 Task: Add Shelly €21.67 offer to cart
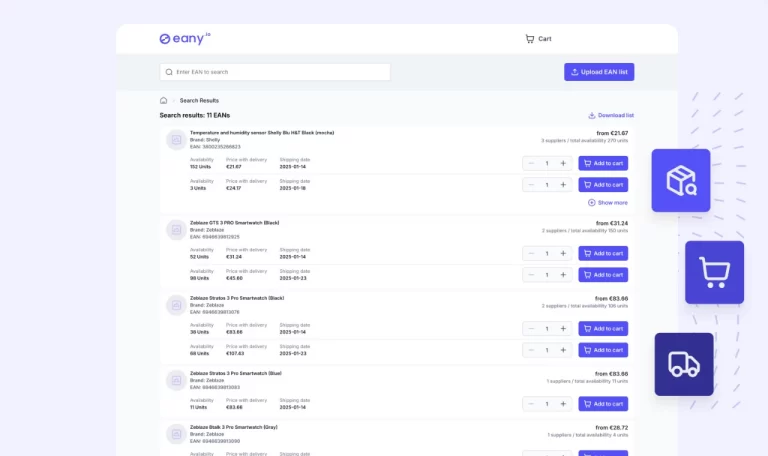tap(603, 163)
